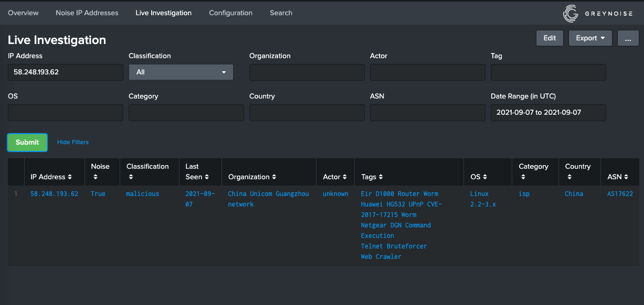The width and height of the screenshot is (644, 305).
Task: Sort by Noise column arrows
Action: click(95, 177)
